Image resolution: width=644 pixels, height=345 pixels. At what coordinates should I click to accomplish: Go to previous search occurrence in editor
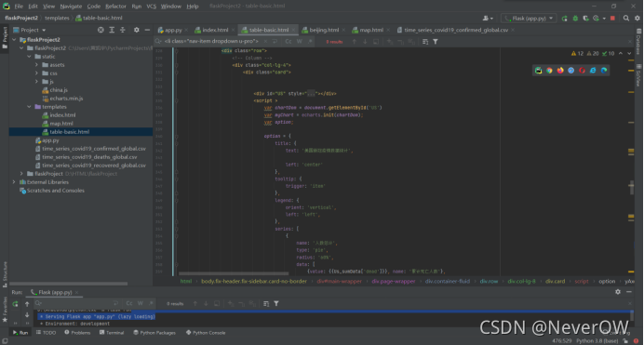click(354, 42)
